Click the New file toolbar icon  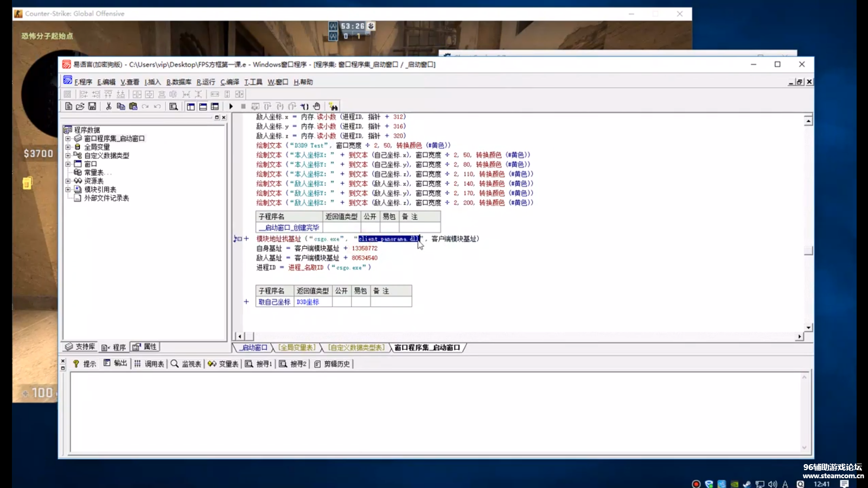(68, 106)
